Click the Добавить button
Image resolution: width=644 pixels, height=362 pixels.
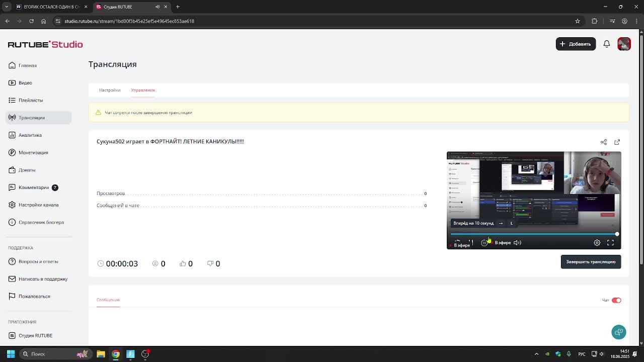tap(576, 44)
